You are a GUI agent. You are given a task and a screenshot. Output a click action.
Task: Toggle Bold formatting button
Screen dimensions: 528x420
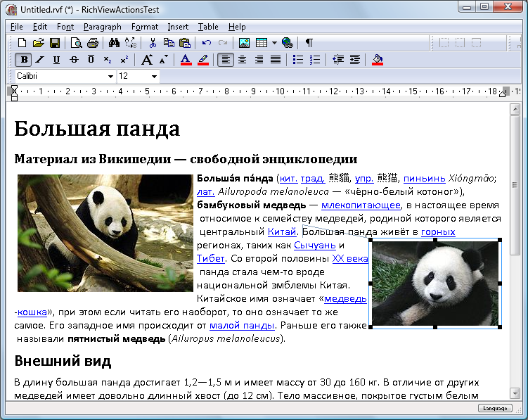coord(24,60)
